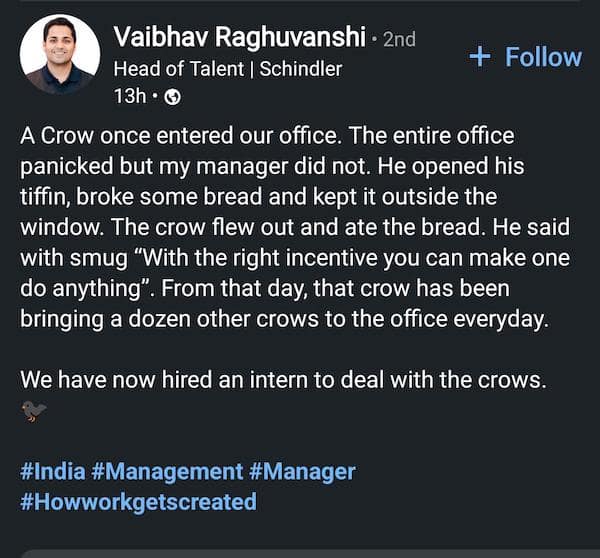Click the word Schindler in the headline
This screenshot has width=600, height=558.
pyautogui.click(x=300, y=69)
